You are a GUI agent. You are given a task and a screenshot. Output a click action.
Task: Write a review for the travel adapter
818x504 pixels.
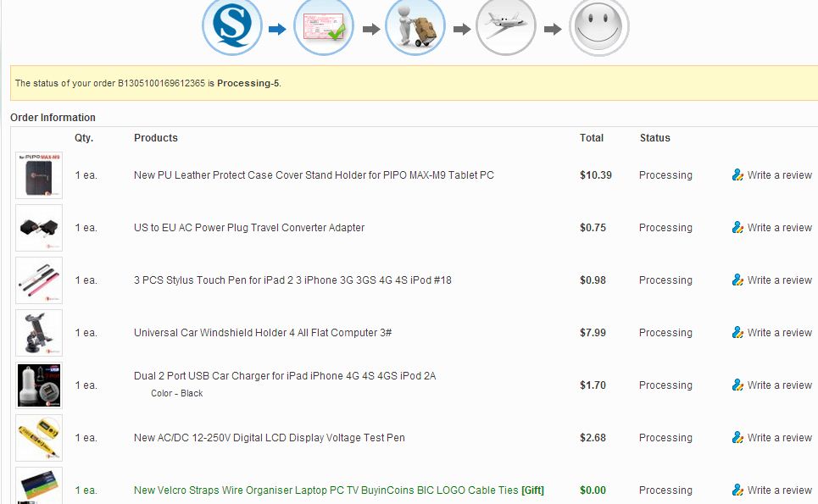pos(779,228)
